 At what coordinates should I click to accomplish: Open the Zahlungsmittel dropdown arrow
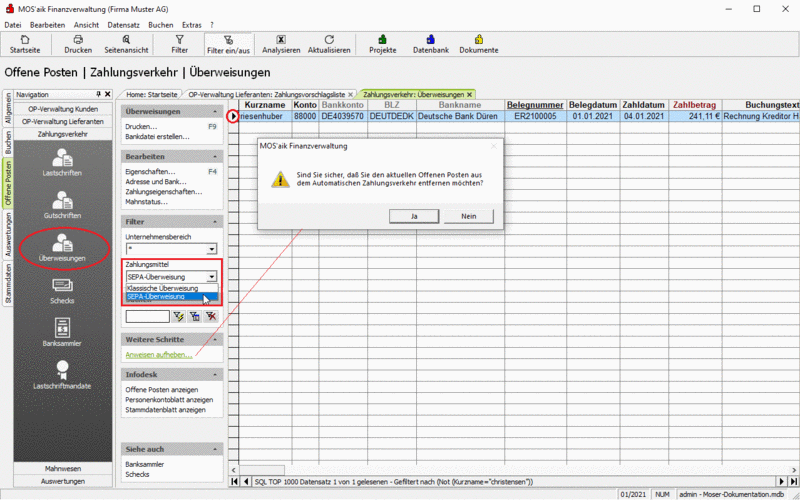(211, 277)
